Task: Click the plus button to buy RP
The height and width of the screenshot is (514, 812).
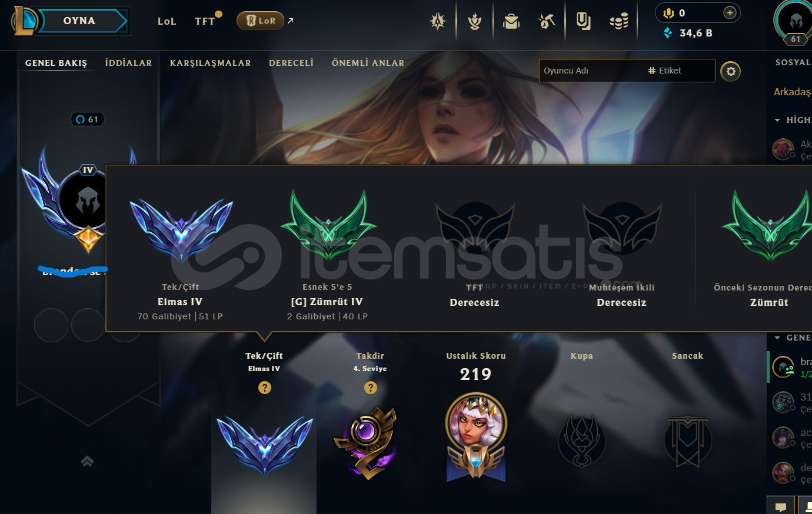Action: tap(730, 13)
